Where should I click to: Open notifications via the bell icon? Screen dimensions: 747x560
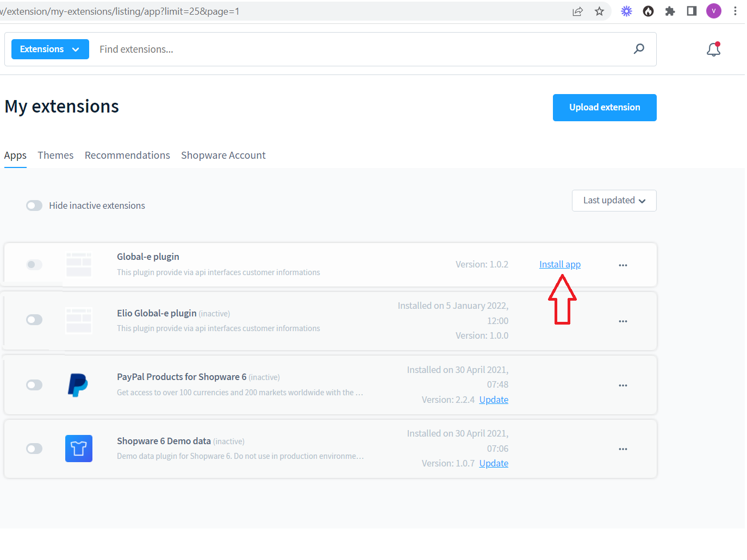click(713, 49)
